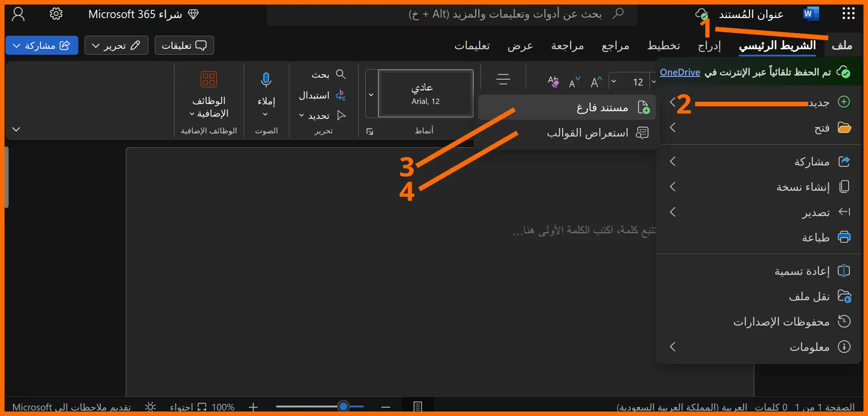The width and height of the screenshot is (868, 416).
Task: Click the cloud saved status icon
Action: point(701,14)
